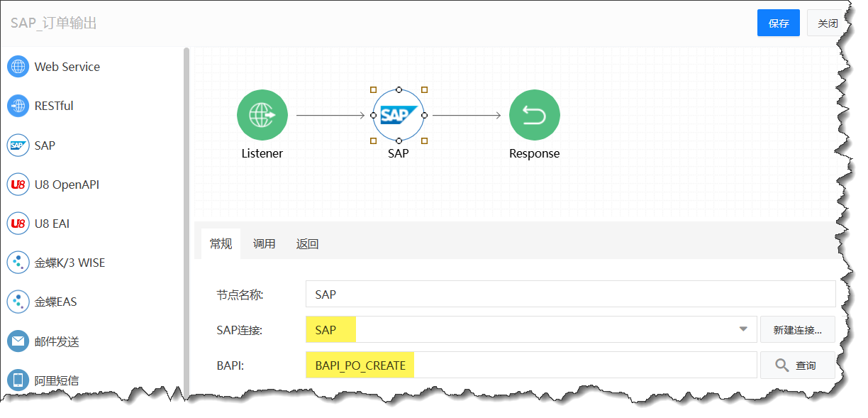868x418 pixels.
Task: Select the SAP node in flow
Action: tap(398, 115)
